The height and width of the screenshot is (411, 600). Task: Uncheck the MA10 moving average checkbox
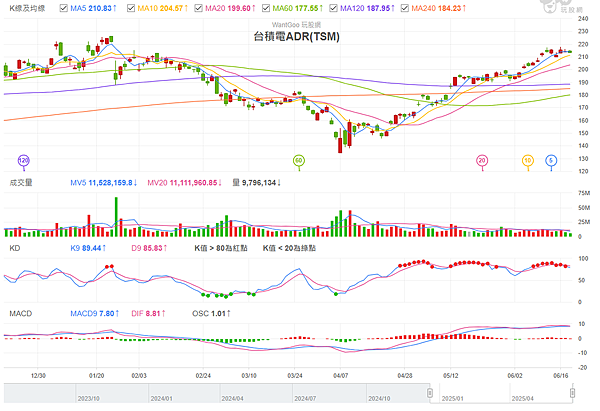click(x=131, y=8)
